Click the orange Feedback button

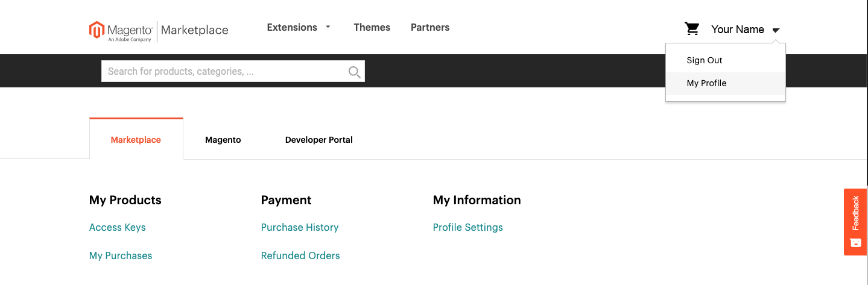855,222
